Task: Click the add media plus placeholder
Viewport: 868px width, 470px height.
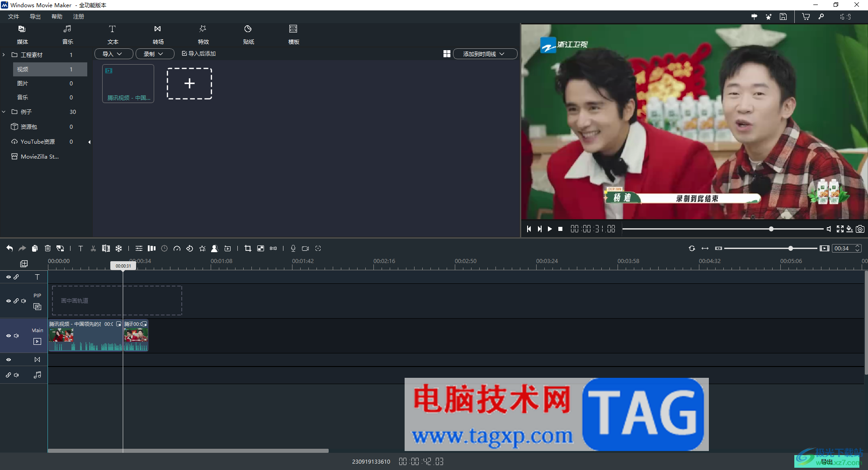Action: click(189, 84)
